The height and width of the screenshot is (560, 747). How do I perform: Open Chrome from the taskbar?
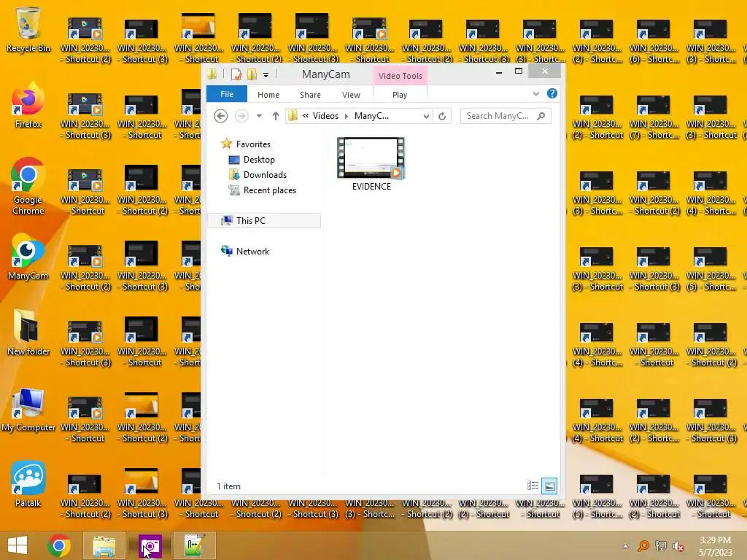59,545
